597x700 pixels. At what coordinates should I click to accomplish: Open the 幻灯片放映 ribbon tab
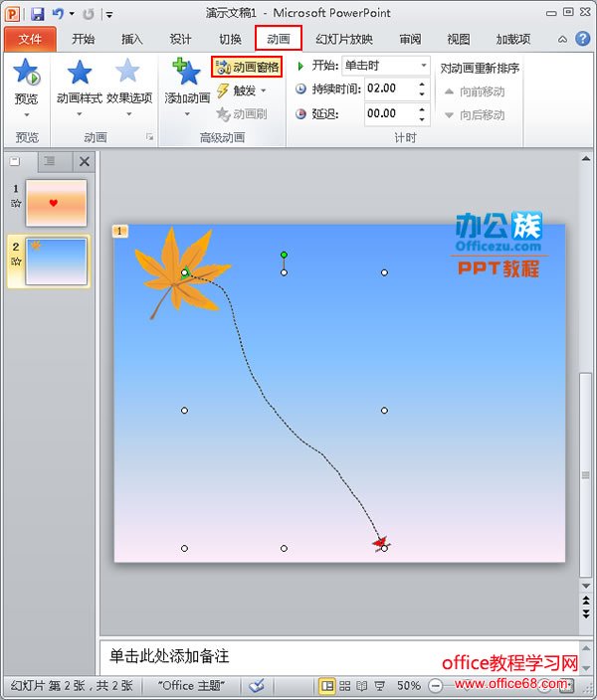point(344,40)
